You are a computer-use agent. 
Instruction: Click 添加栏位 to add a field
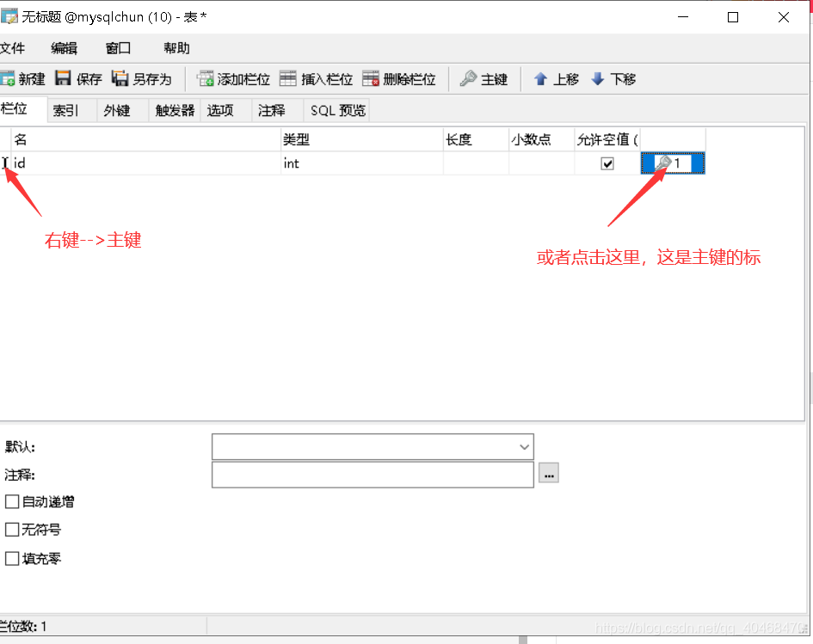coord(232,78)
